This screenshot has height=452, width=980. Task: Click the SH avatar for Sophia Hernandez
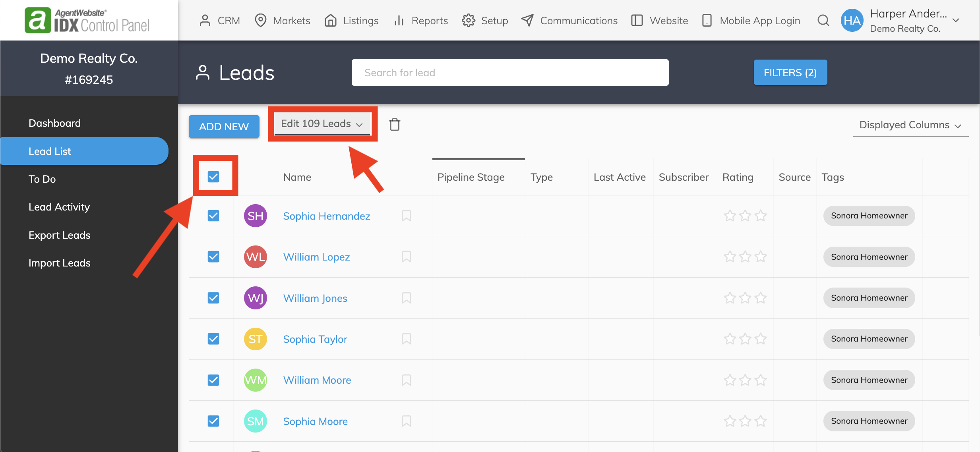[x=255, y=216]
